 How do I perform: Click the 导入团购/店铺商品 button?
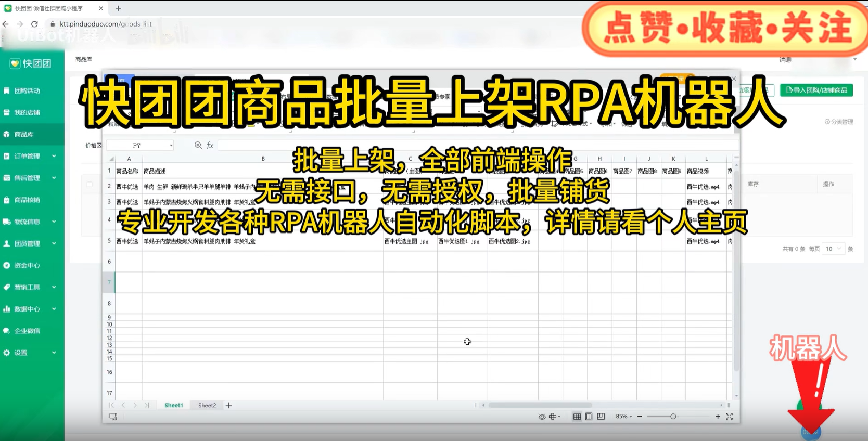click(816, 90)
